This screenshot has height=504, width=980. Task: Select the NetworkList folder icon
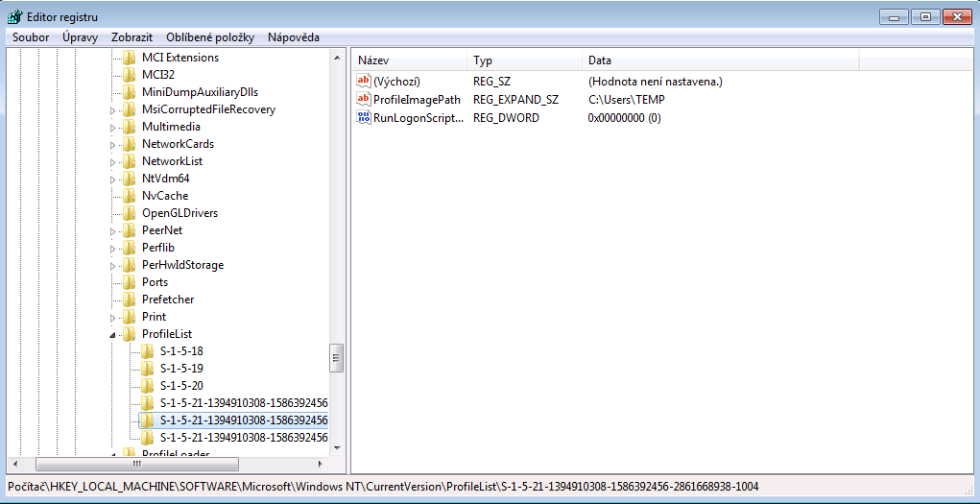130,161
